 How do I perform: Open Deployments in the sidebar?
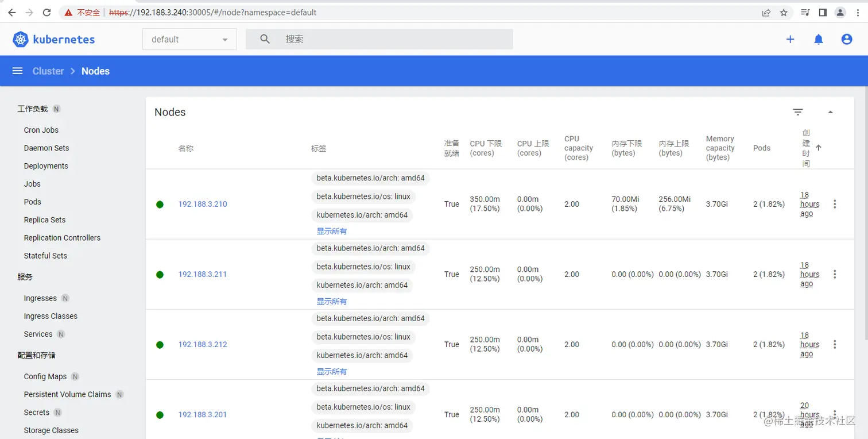pos(46,165)
